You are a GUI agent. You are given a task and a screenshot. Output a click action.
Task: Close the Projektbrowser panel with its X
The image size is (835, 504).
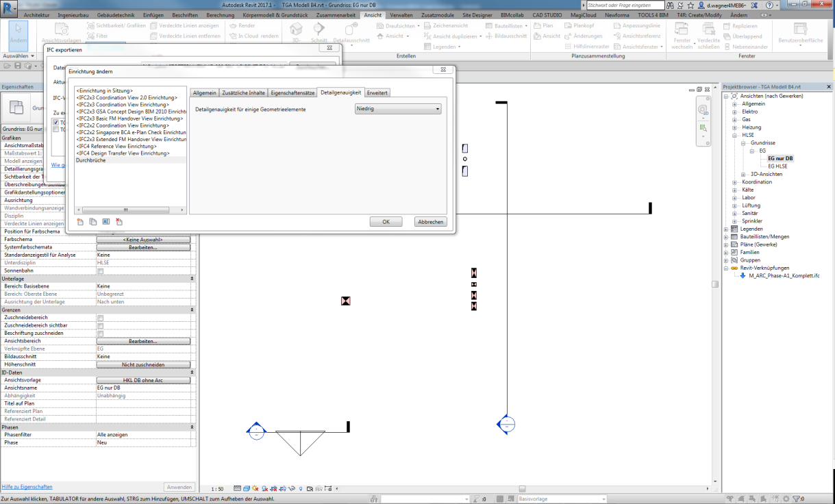(830, 87)
